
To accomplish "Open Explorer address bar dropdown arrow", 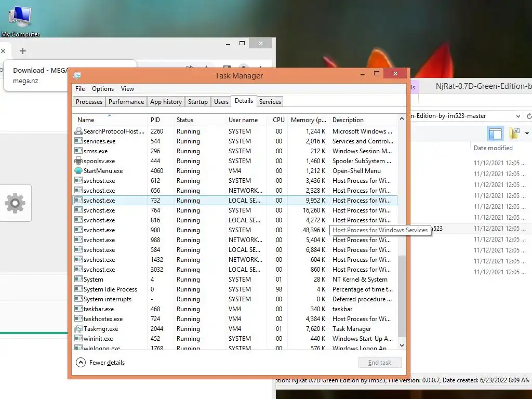I will click(x=518, y=116).
